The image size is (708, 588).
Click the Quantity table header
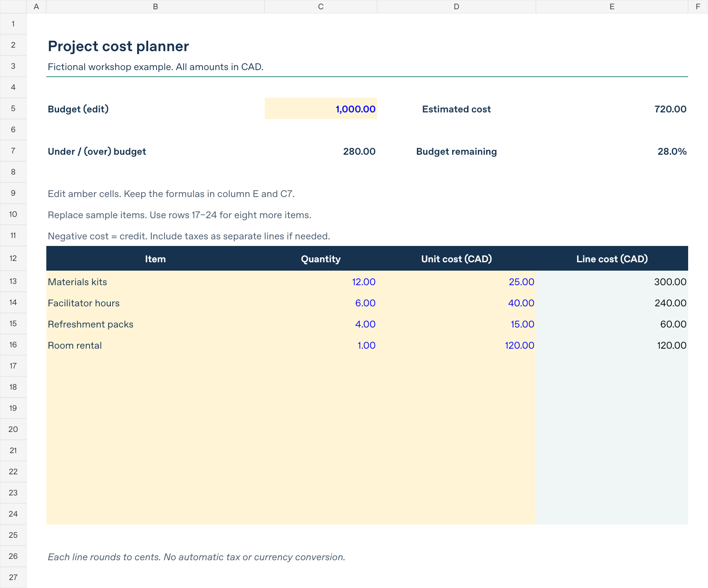pyautogui.click(x=321, y=258)
